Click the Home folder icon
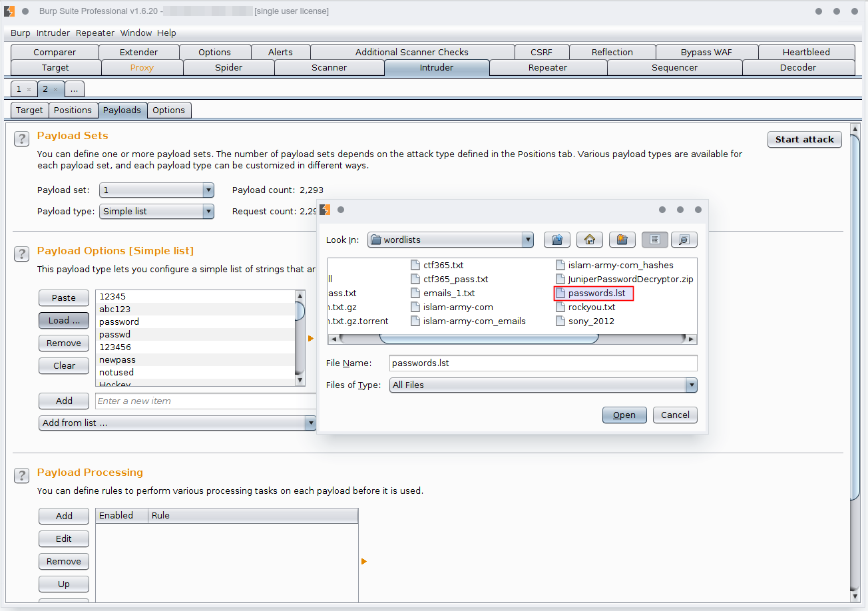868x611 pixels. coord(589,240)
